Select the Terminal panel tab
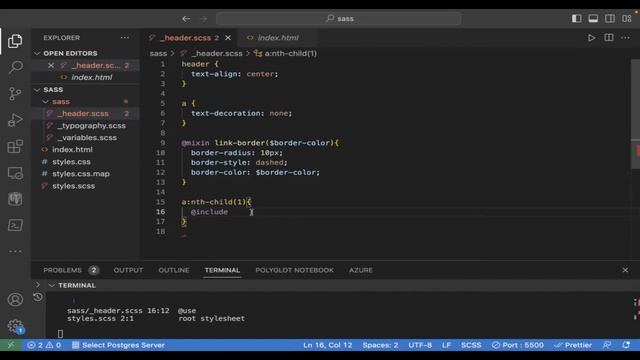This screenshot has width=640, height=360. [222, 270]
